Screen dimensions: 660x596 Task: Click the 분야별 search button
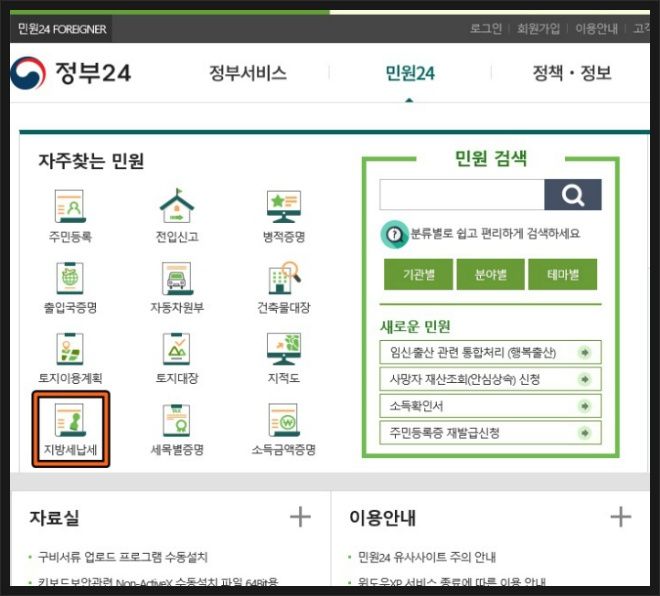tap(491, 274)
